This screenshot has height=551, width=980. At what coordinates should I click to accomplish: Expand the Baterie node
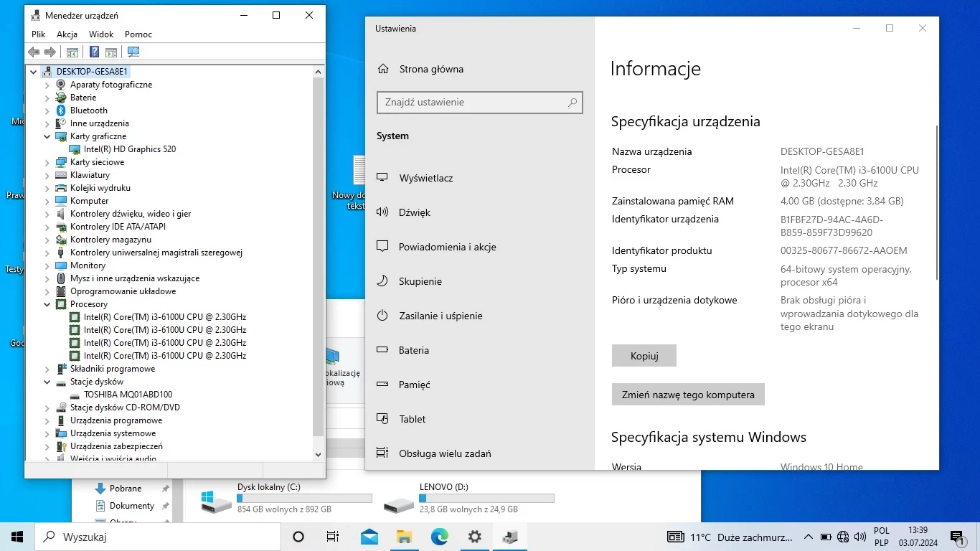coord(47,98)
